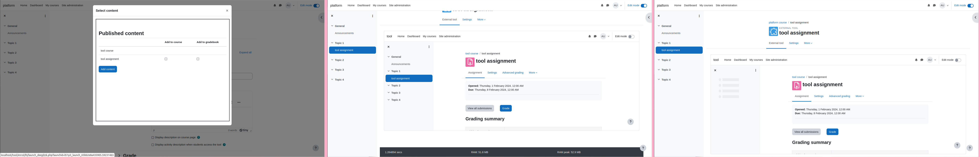Click Grade button in middle window
The image size is (980, 157).
click(x=506, y=108)
